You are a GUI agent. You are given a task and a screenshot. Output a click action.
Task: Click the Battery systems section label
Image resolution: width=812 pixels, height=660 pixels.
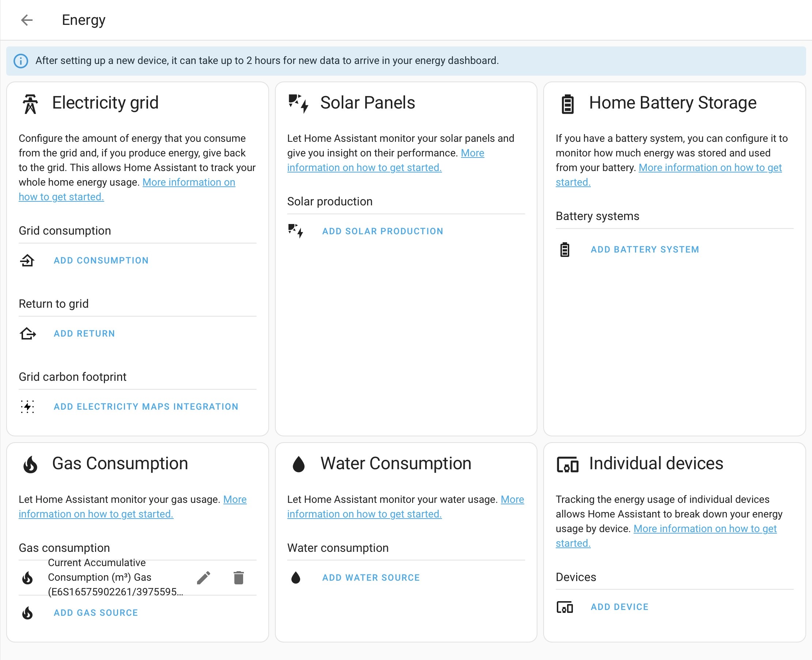(597, 216)
